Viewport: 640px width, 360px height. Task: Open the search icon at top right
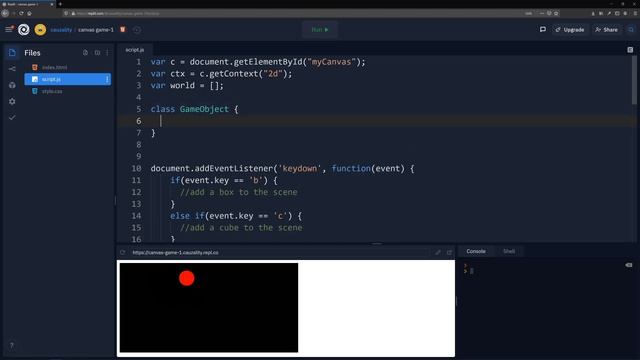(631, 30)
